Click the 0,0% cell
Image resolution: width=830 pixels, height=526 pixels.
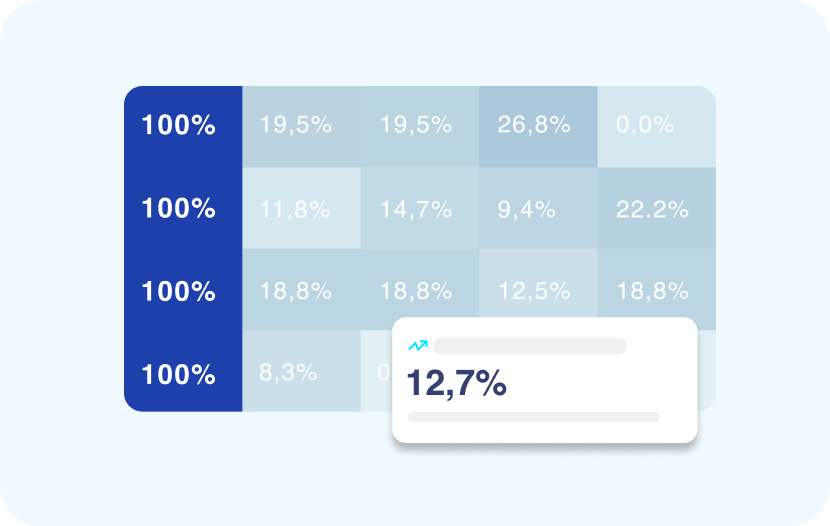pyautogui.click(x=646, y=126)
